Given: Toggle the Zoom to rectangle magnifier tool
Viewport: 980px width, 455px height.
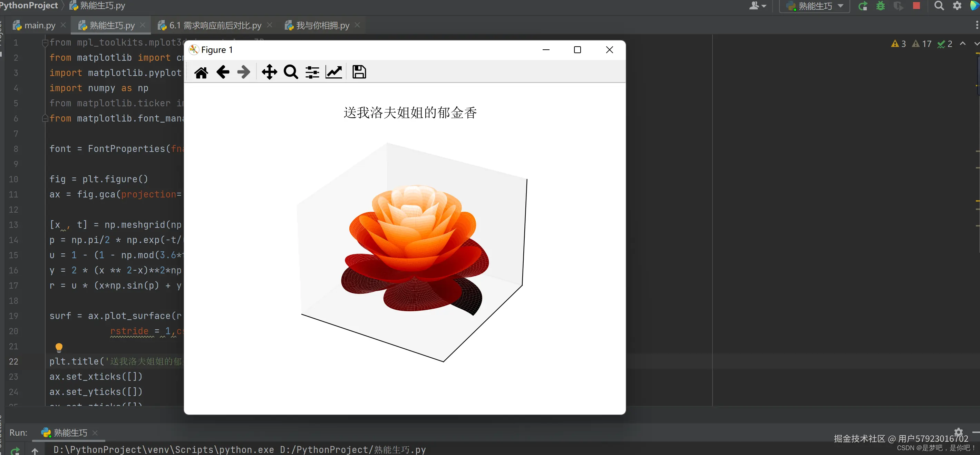Looking at the screenshot, I should point(291,72).
